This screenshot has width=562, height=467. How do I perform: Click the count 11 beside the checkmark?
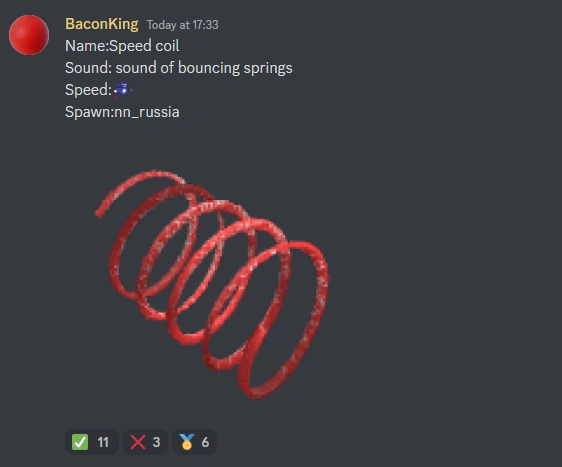pos(103,442)
